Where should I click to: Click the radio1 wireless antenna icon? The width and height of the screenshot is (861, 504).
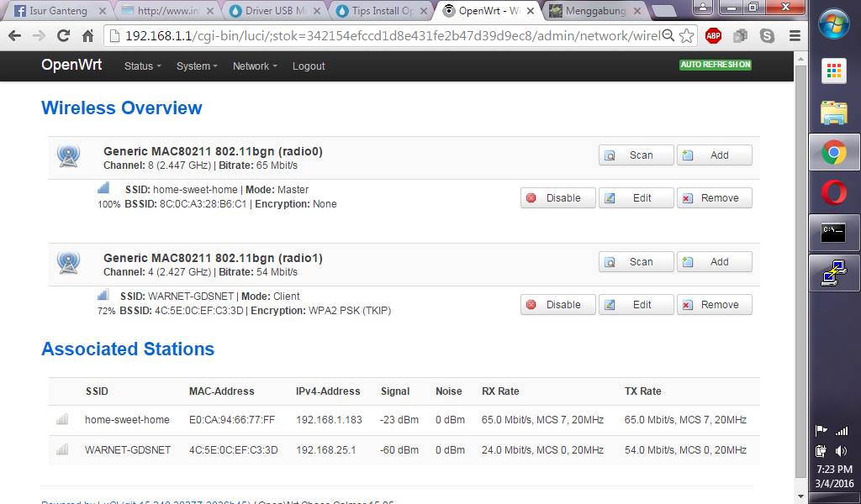[69, 262]
